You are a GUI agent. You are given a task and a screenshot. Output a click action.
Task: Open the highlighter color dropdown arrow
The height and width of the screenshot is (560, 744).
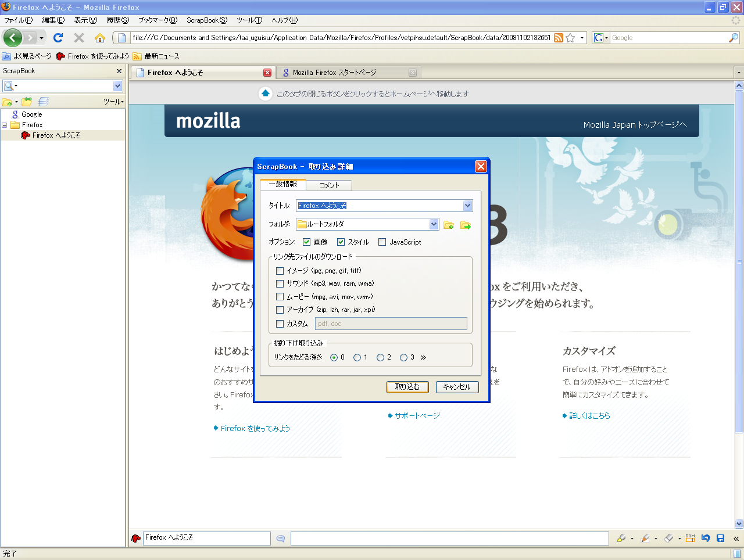point(632,539)
